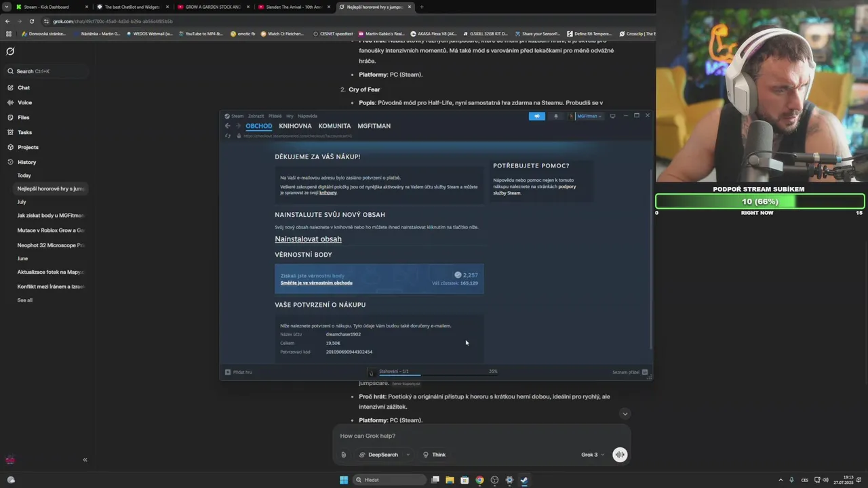Activate DeepSearch button in Grok prompt
Image resolution: width=868 pixels, height=488 pixels.
click(x=378, y=455)
